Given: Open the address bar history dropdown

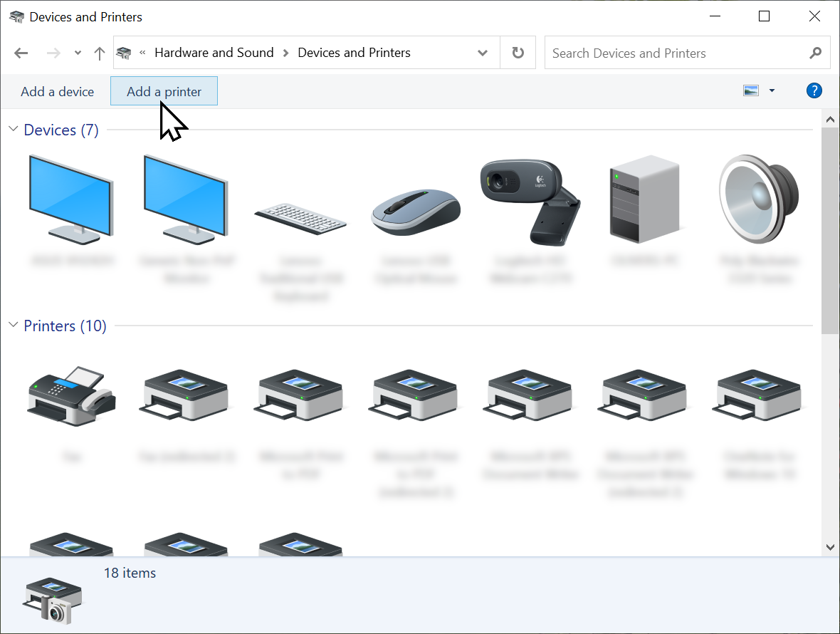Looking at the screenshot, I should tap(483, 53).
